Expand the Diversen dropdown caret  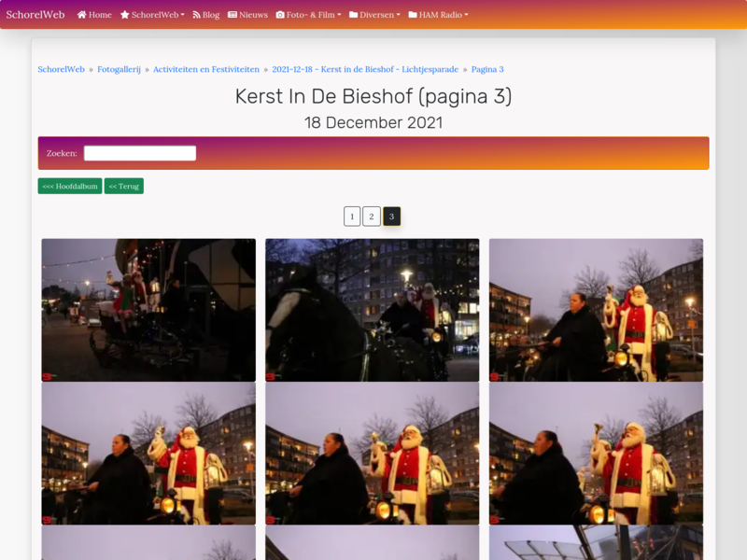pyautogui.click(x=399, y=15)
